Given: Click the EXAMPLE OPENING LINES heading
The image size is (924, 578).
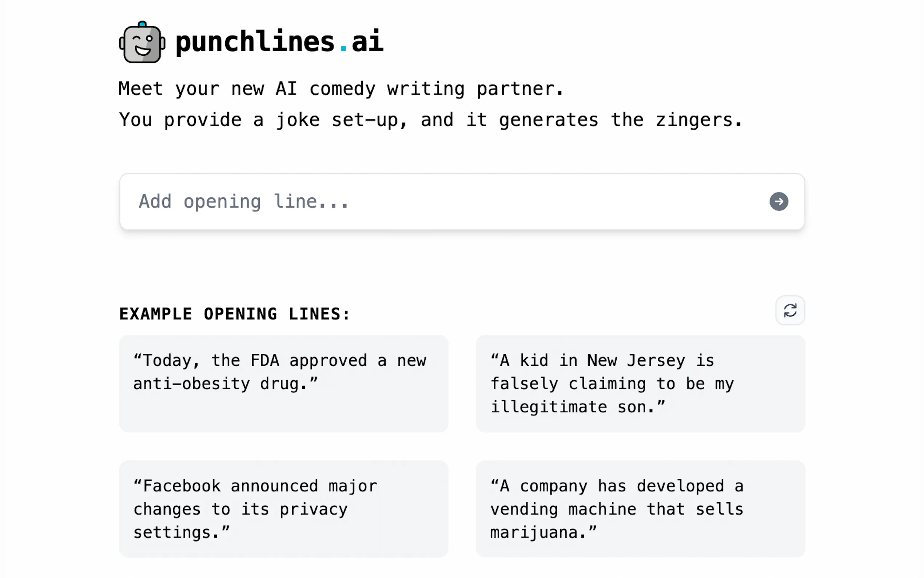Looking at the screenshot, I should point(234,313).
